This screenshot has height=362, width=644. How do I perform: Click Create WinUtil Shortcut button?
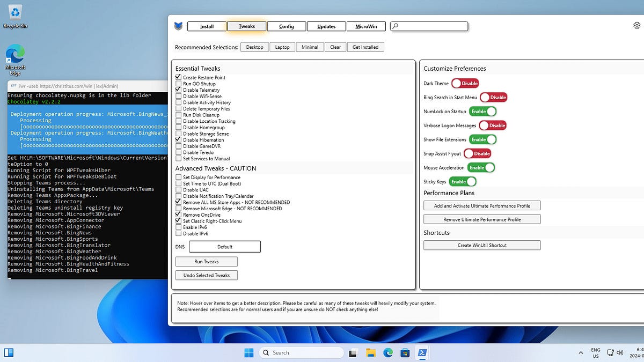click(x=482, y=245)
